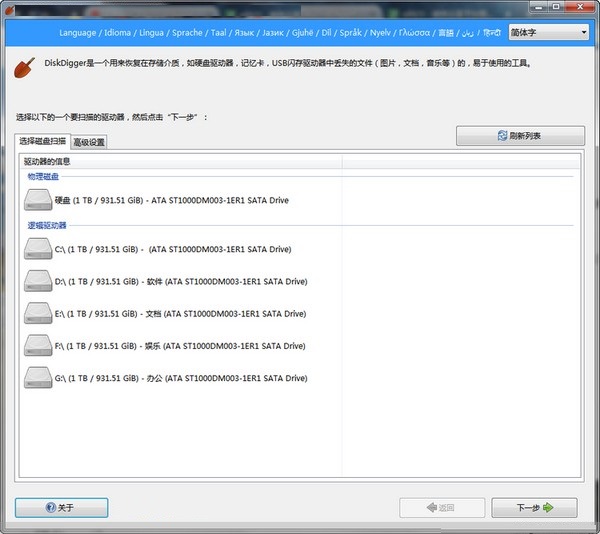This screenshot has height=534, width=600.
Task: Pick the E:\ 文档 drive icon
Action: pos(38,313)
